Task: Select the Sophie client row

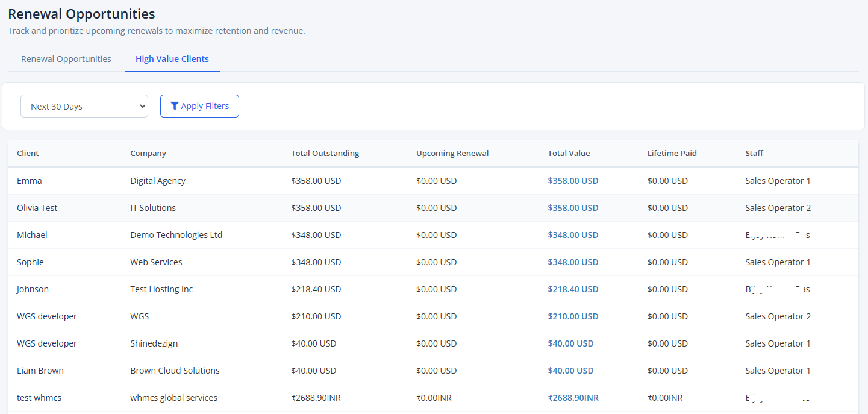Action: [433, 262]
